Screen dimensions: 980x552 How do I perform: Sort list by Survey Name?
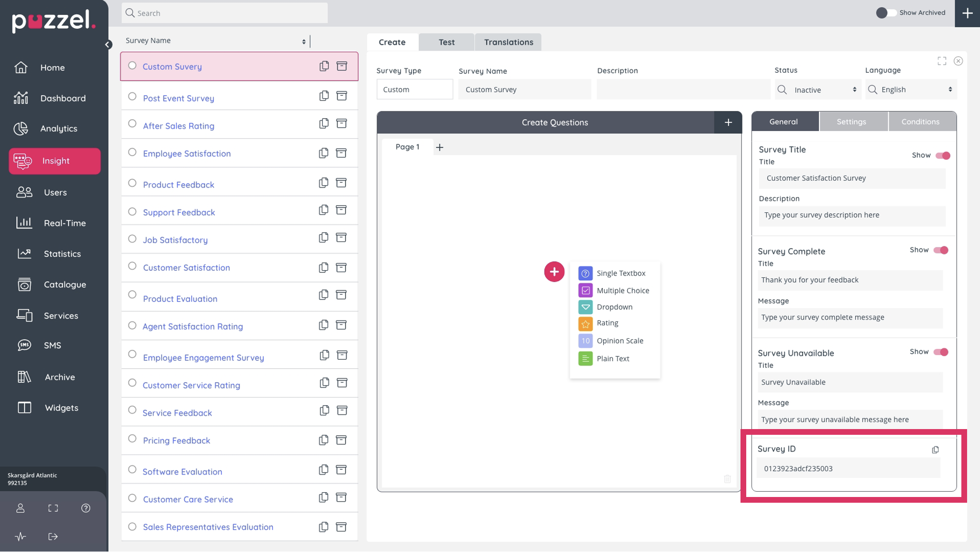pos(304,41)
